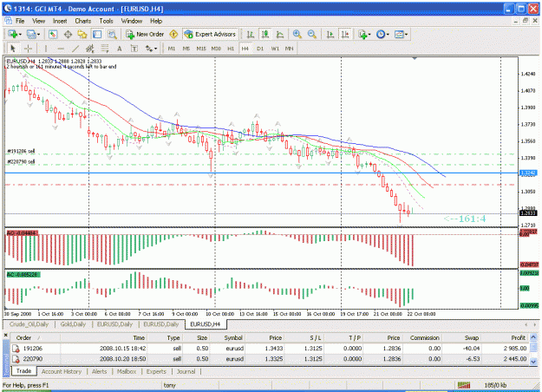Click the chart shift triangle marker

click(x=415, y=58)
